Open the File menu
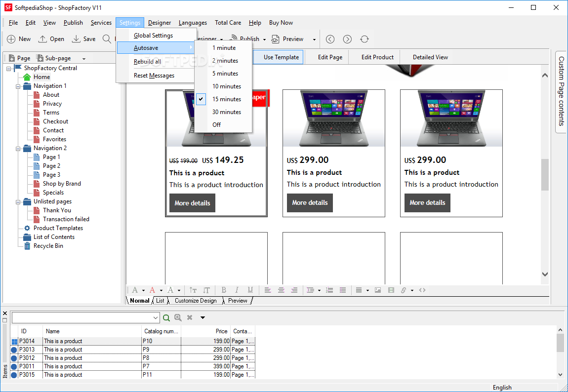Image resolution: width=568 pixels, height=392 pixels. (13, 22)
